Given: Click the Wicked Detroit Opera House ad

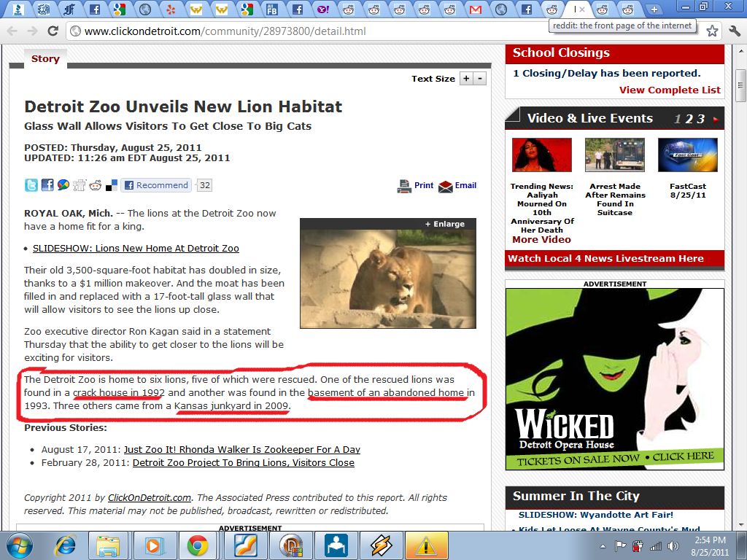Looking at the screenshot, I should coord(614,379).
